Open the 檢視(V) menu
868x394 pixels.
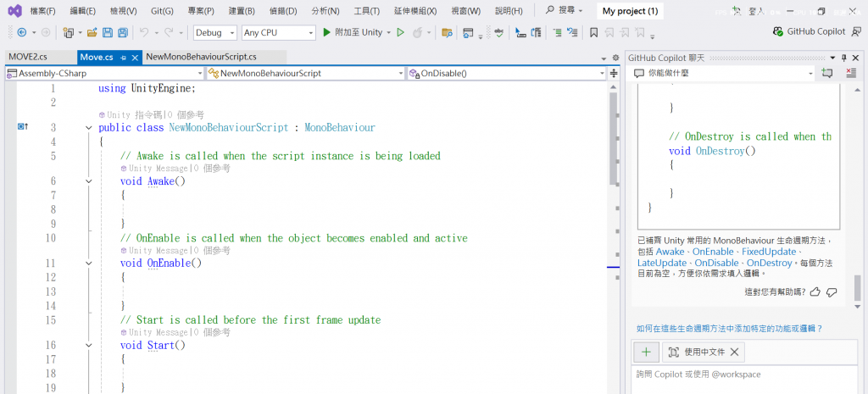point(124,10)
